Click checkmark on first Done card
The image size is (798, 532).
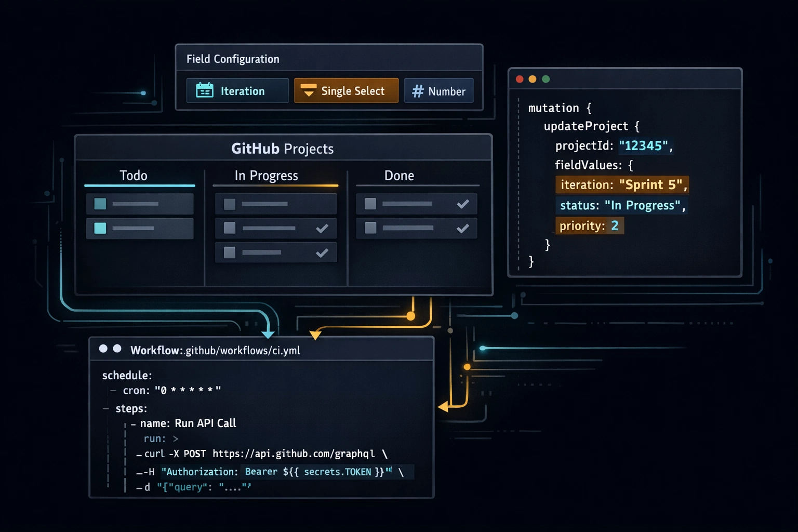pos(463,204)
